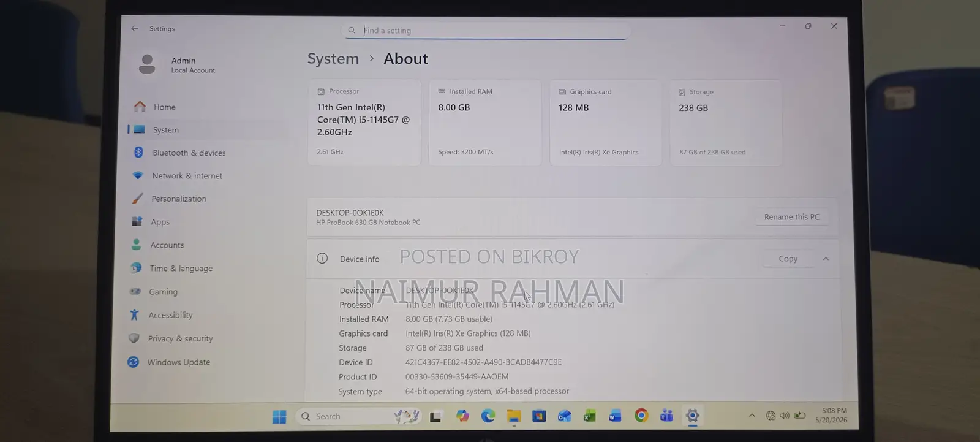Click the taskbar Search box

pyautogui.click(x=360, y=417)
